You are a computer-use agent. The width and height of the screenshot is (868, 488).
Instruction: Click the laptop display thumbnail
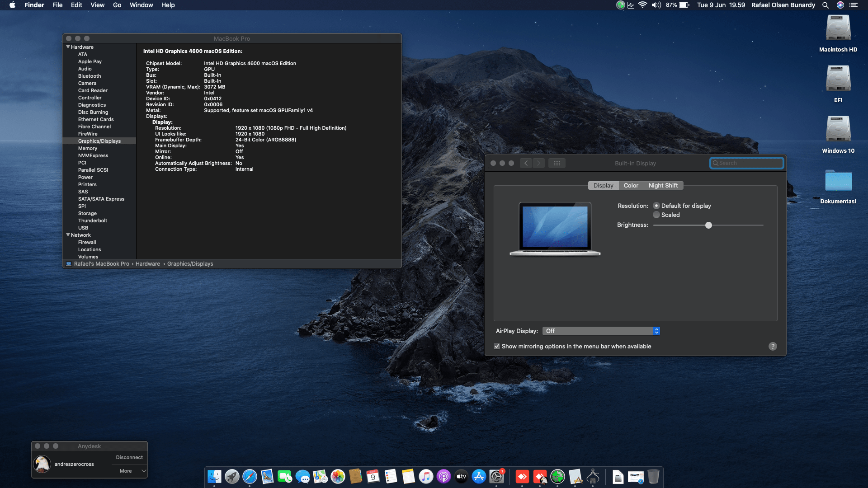pyautogui.click(x=555, y=229)
